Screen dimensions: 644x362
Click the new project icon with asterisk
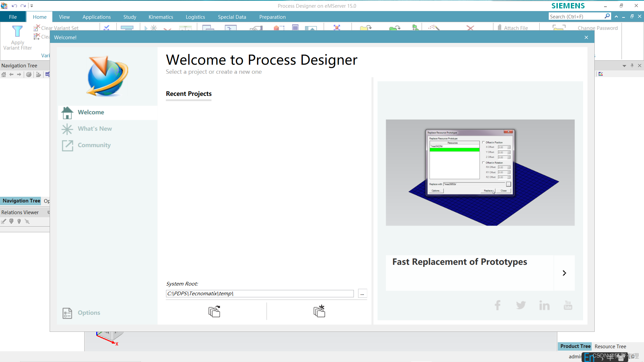[x=319, y=311]
